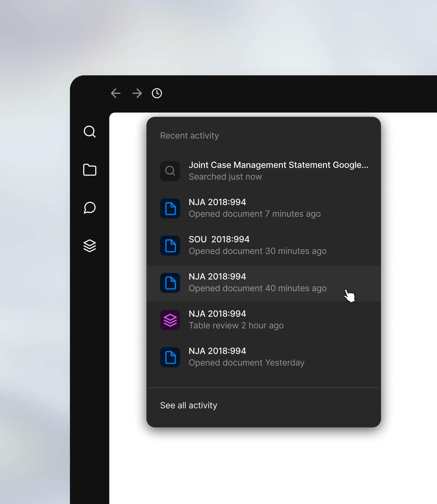Click 'Opened document 7 minutes ago' text
437x504 pixels.
(255, 214)
